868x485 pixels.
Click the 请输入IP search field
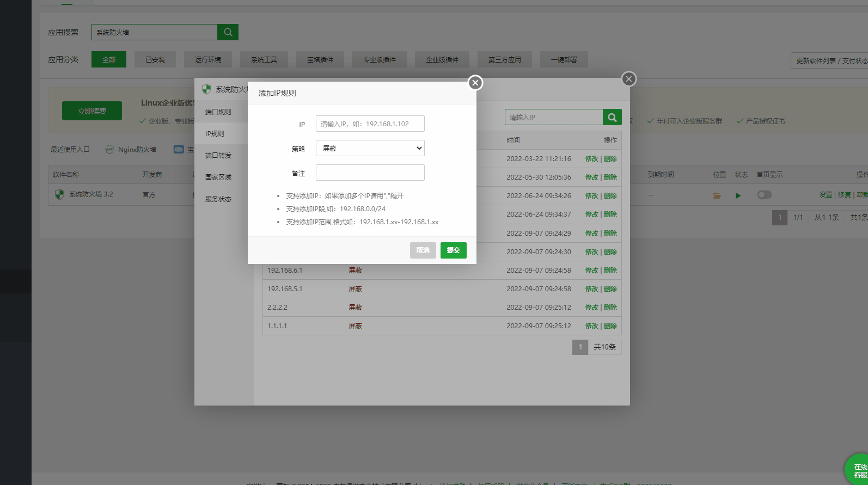click(x=554, y=117)
